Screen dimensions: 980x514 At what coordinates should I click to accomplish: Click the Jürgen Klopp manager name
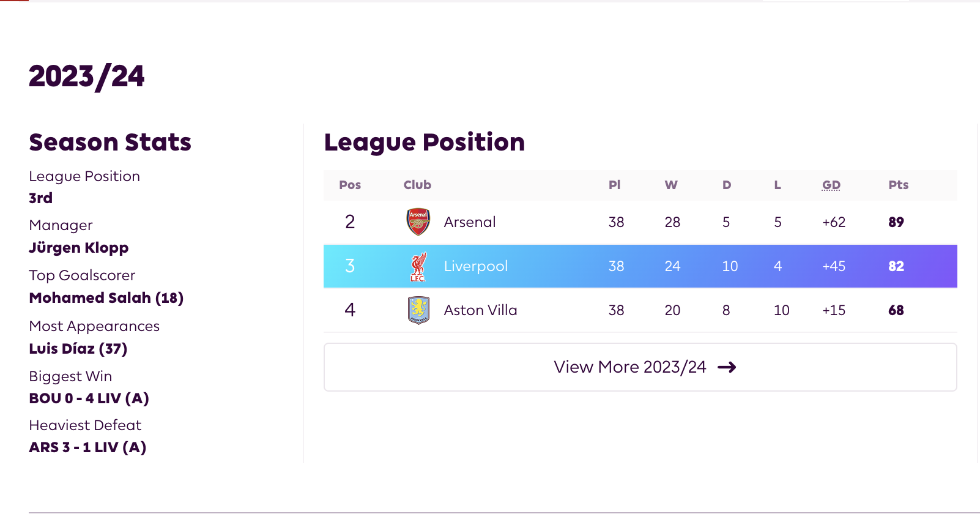79,248
